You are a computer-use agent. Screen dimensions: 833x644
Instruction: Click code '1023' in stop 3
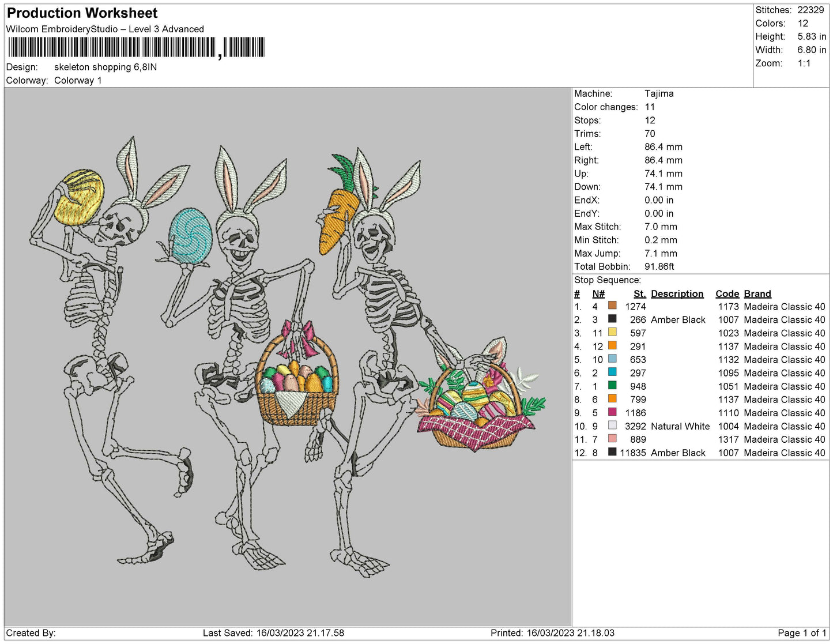pos(728,333)
